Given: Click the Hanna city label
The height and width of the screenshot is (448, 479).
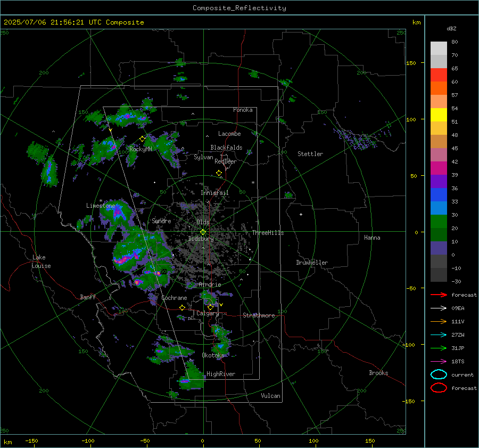Looking at the screenshot, I should point(372,238).
